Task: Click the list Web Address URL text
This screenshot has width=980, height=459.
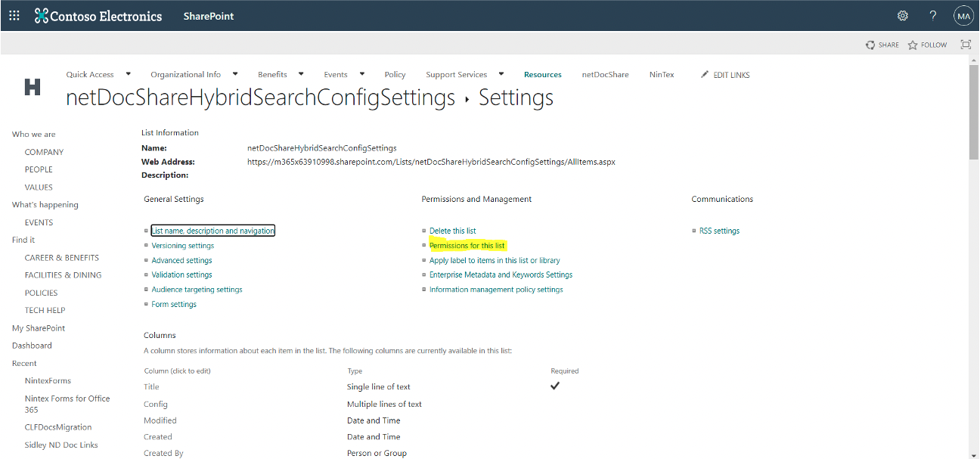Action: [431, 162]
